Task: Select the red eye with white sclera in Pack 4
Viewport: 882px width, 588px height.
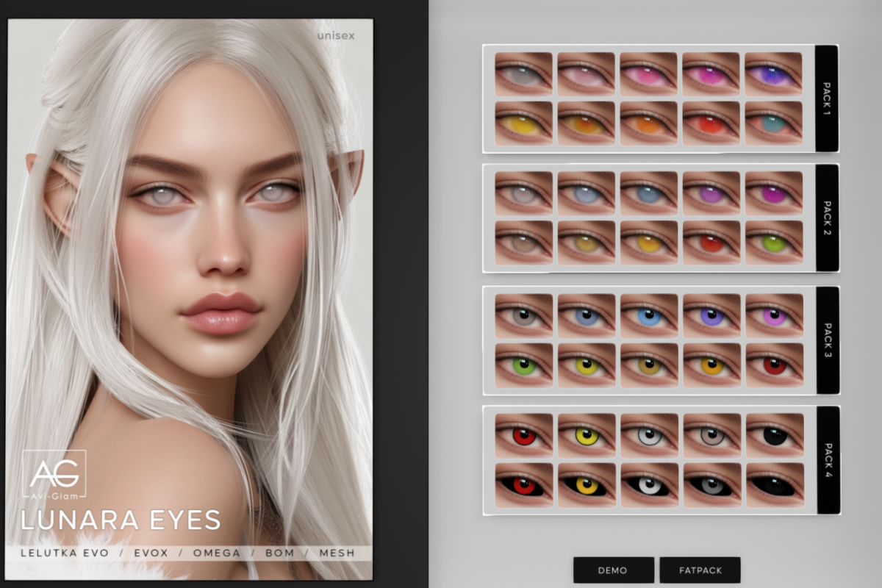Action: point(523,435)
